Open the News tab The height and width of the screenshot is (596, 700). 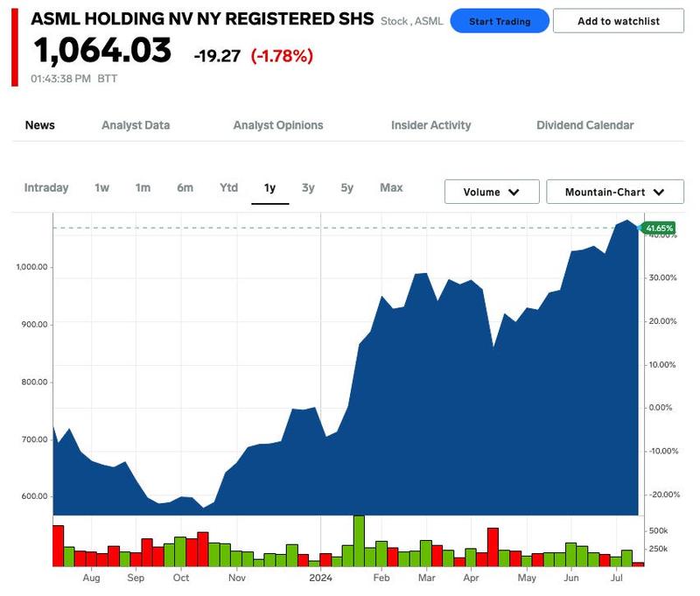click(x=39, y=125)
